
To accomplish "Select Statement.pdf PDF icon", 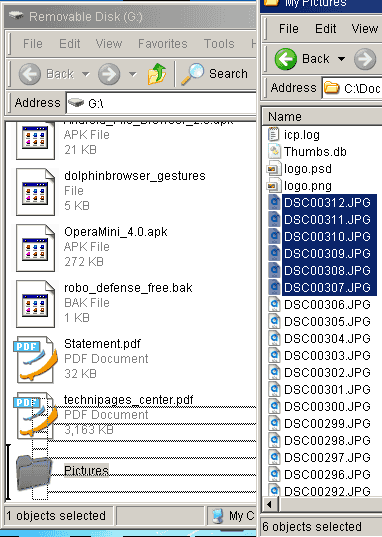I will pyautogui.click(x=35, y=360).
